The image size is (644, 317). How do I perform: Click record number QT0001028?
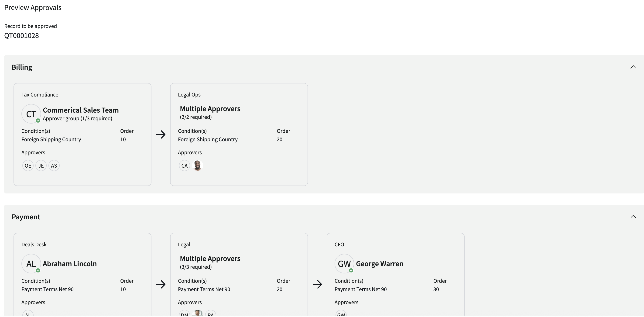pos(21,35)
